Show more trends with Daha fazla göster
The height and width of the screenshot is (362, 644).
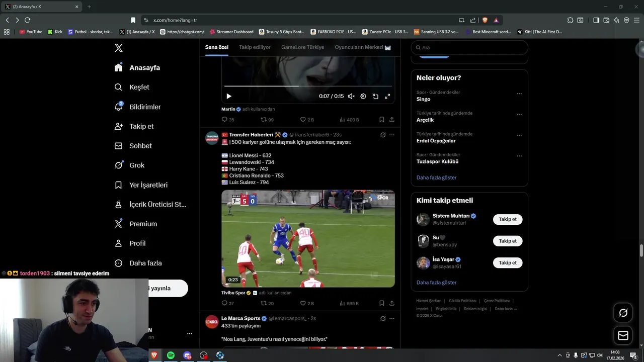point(436,177)
